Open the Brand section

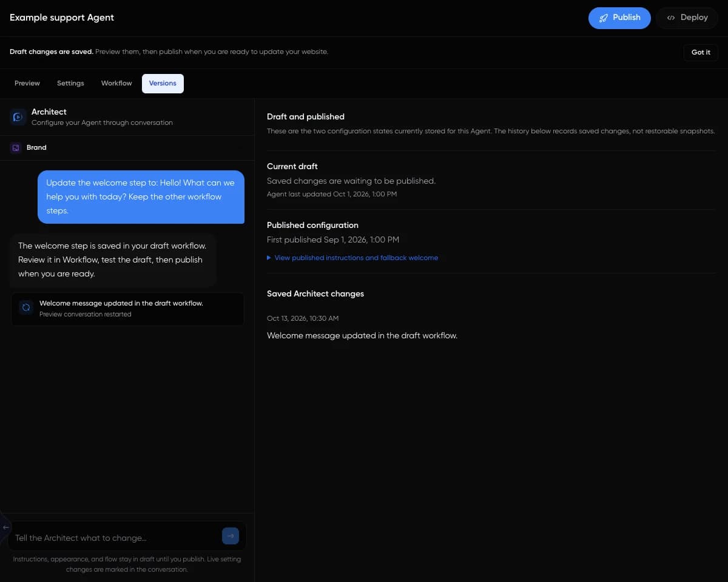(x=127, y=147)
